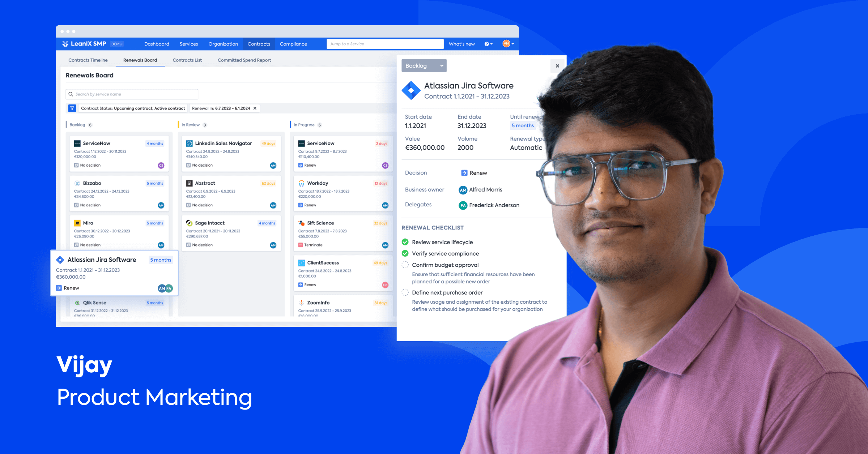Image resolution: width=868 pixels, height=454 pixels.
Task: Click the ClientSuccess card icon
Action: (301, 263)
